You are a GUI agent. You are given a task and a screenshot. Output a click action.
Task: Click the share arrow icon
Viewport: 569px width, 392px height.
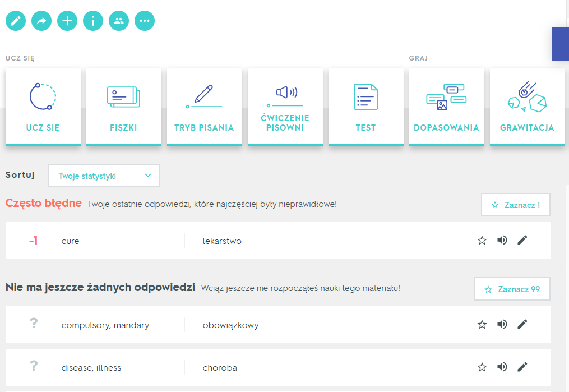pos(41,21)
